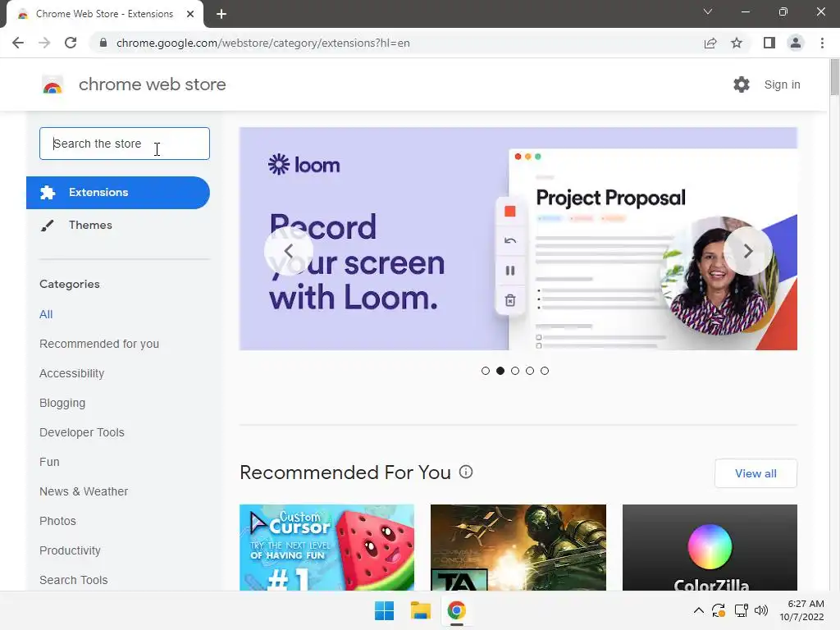Screen dimensions: 840x630
Task: Open the web store settings gear
Action: (742, 84)
